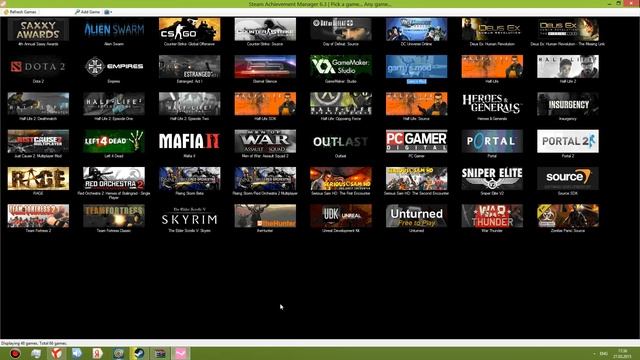Choose the Counter-Strike: Source tile
This screenshot has width=640, height=360.
(265, 29)
